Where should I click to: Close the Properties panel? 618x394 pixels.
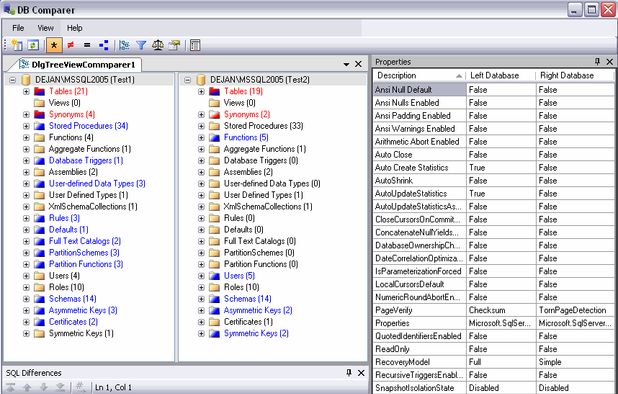pos(610,61)
